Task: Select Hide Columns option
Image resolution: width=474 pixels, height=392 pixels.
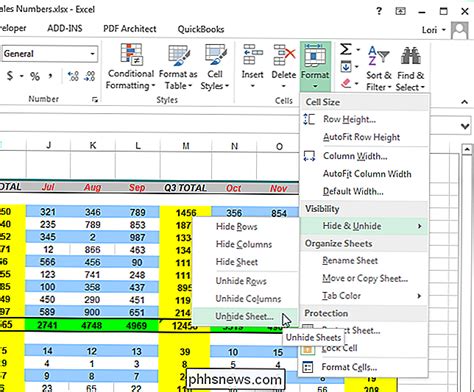Action: (244, 244)
